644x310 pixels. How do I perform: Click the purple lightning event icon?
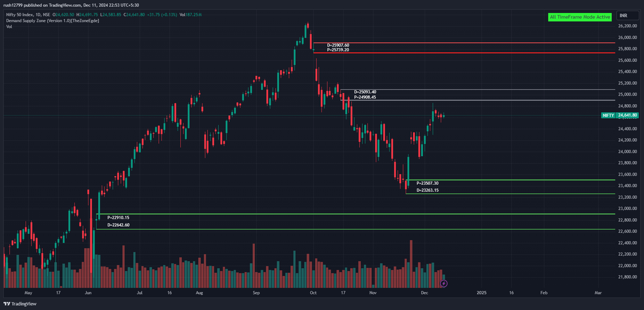coord(444,283)
